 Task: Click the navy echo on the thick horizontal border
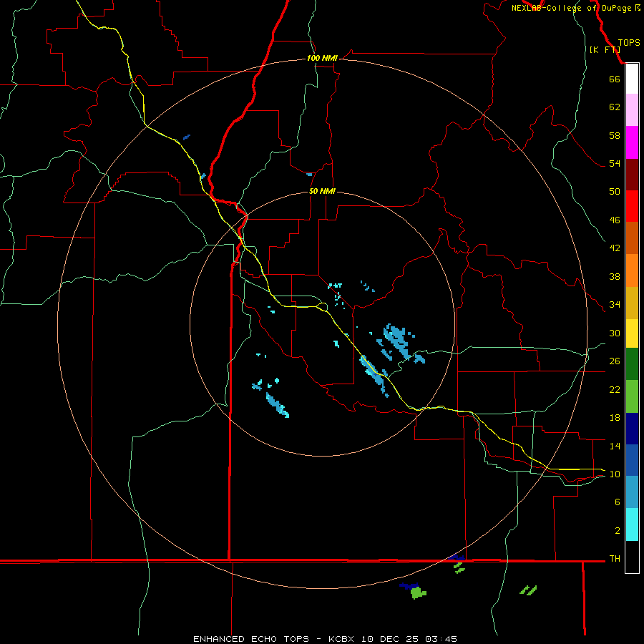(x=457, y=557)
